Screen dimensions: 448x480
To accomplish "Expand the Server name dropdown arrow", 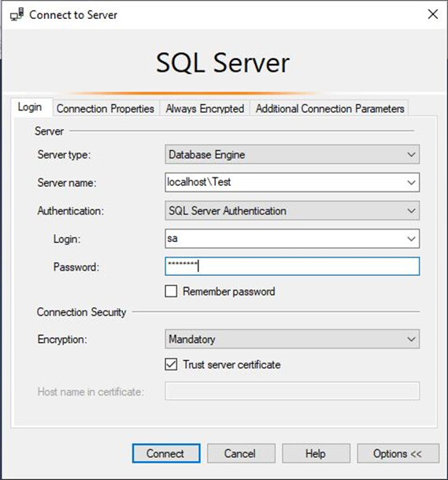I will point(411,183).
